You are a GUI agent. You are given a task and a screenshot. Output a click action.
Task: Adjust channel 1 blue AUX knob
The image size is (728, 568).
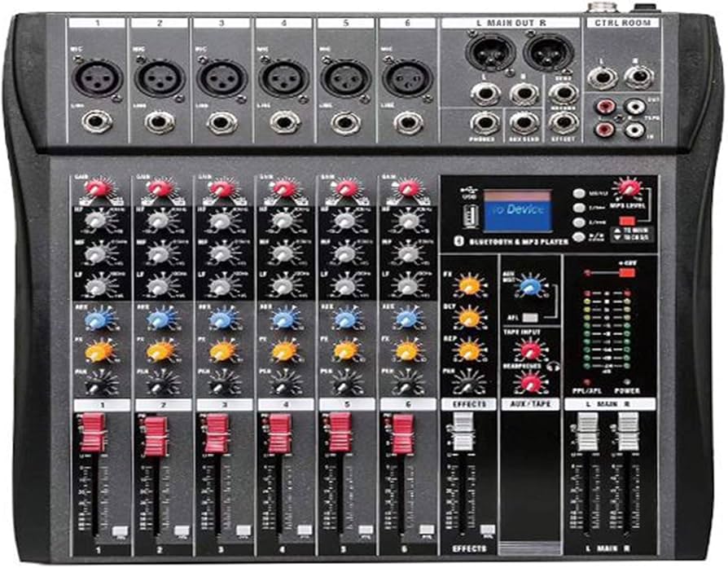pos(97,319)
